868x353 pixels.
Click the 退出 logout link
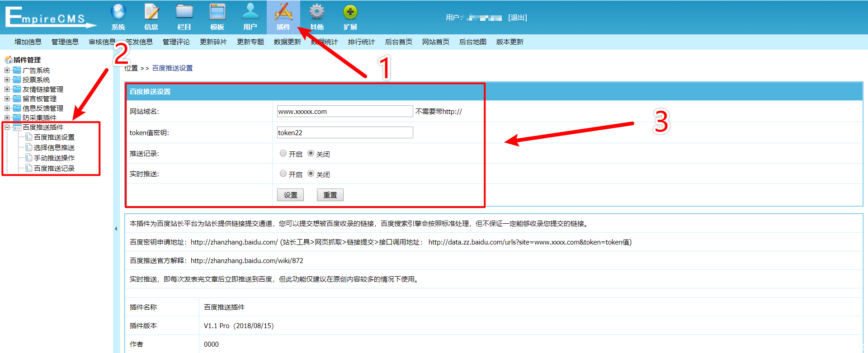(518, 18)
